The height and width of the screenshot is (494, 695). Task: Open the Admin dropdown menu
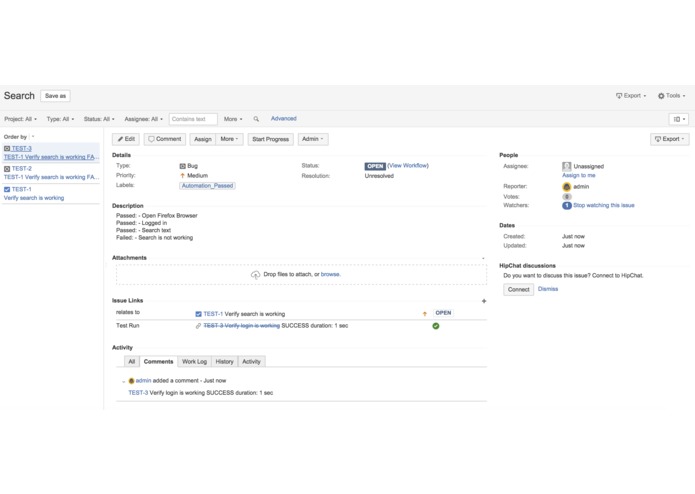[312, 139]
